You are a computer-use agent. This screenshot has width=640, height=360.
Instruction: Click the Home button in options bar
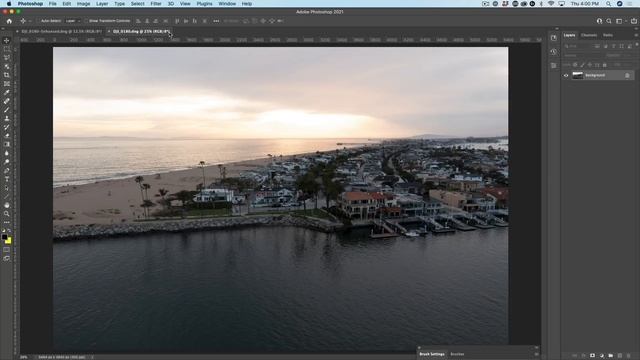(x=9, y=21)
